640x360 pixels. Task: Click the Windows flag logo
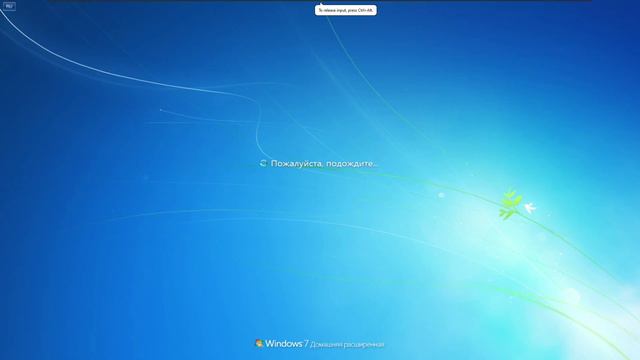pyautogui.click(x=259, y=343)
